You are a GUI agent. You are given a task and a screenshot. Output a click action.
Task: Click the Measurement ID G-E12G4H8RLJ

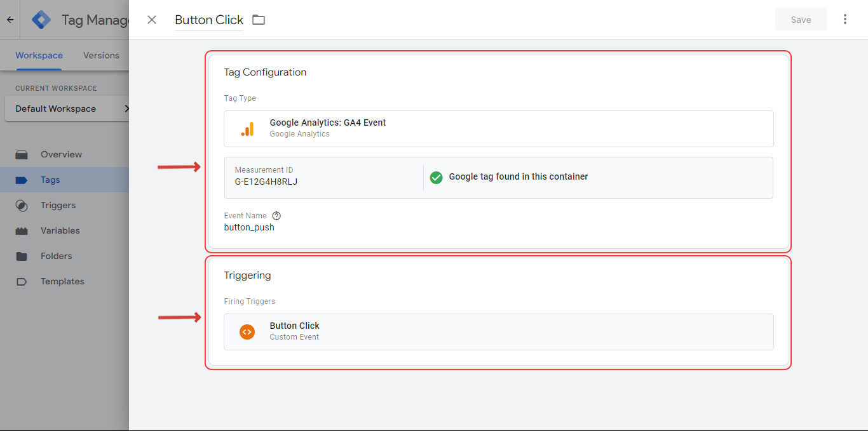[x=266, y=182]
